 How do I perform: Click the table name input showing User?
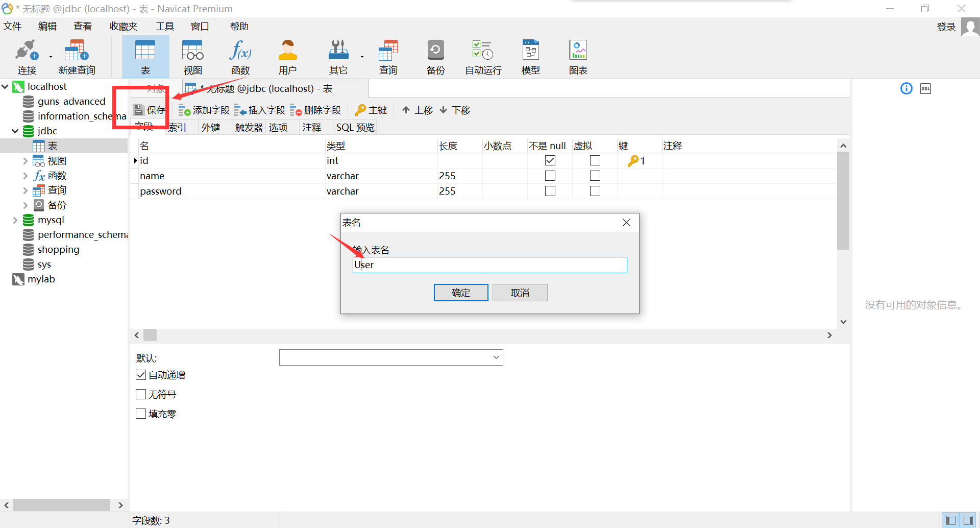click(x=489, y=265)
